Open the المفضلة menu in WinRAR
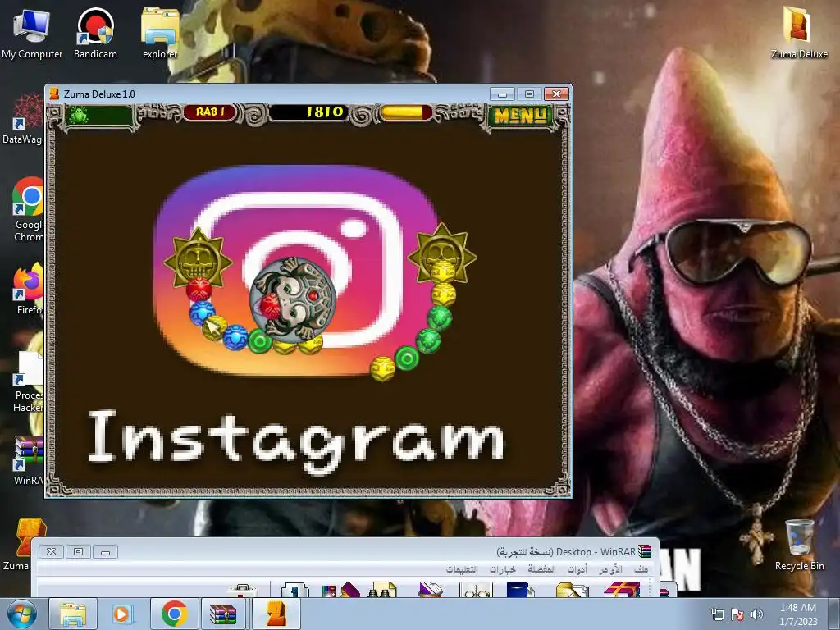 541,569
